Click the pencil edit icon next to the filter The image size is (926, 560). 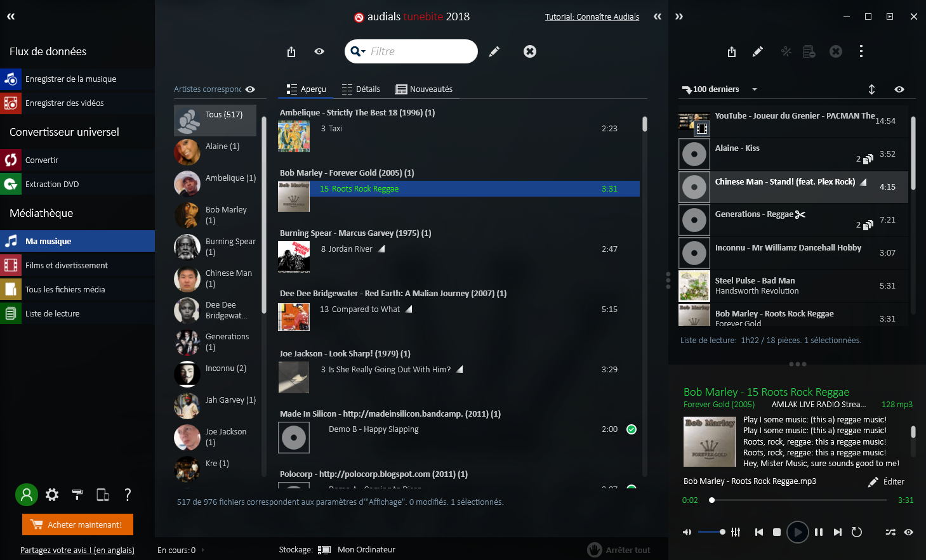point(494,51)
